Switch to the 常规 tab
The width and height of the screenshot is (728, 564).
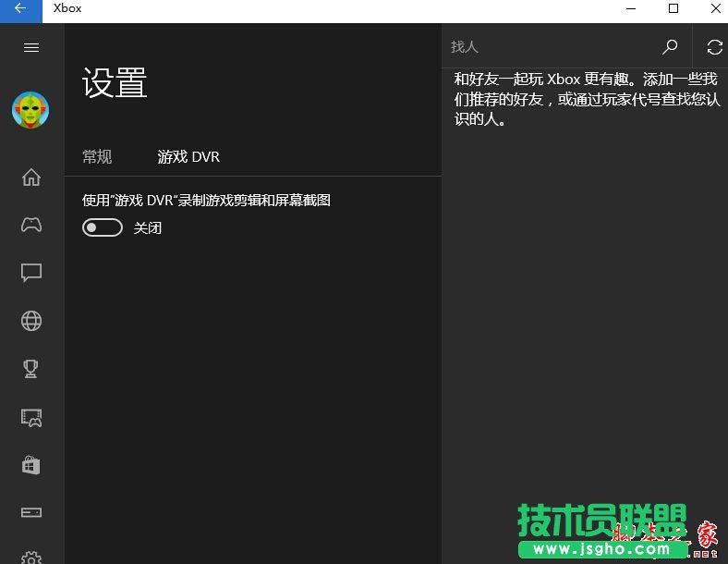click(97, 157)
